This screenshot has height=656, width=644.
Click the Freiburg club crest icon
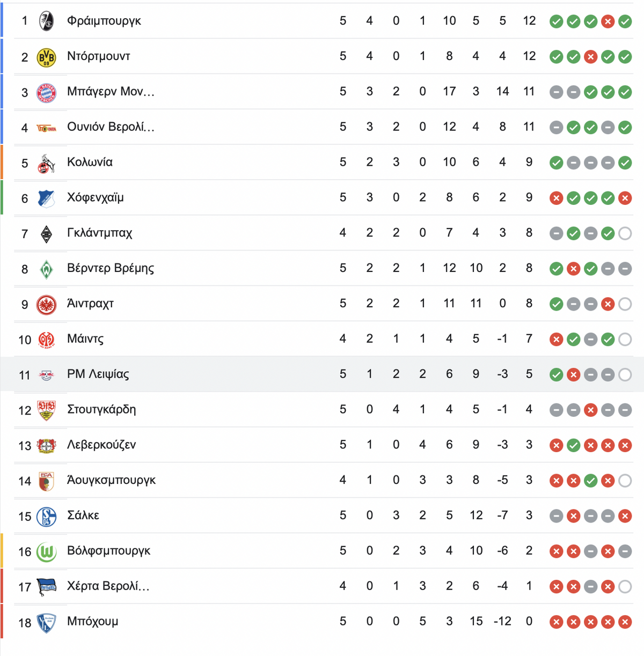47,21
